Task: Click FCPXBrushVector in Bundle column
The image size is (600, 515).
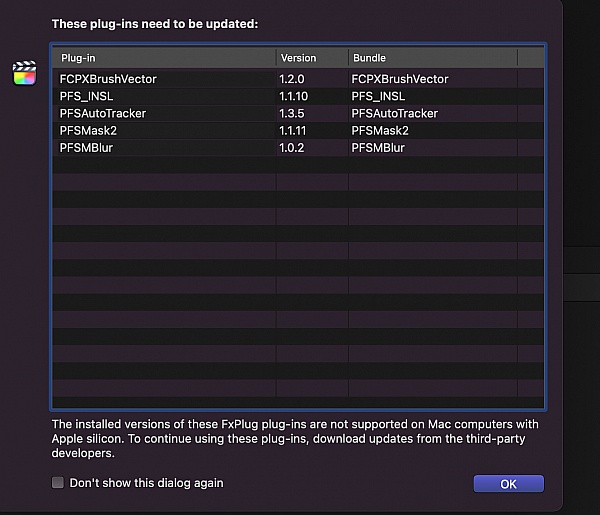Action: [400, 79]
